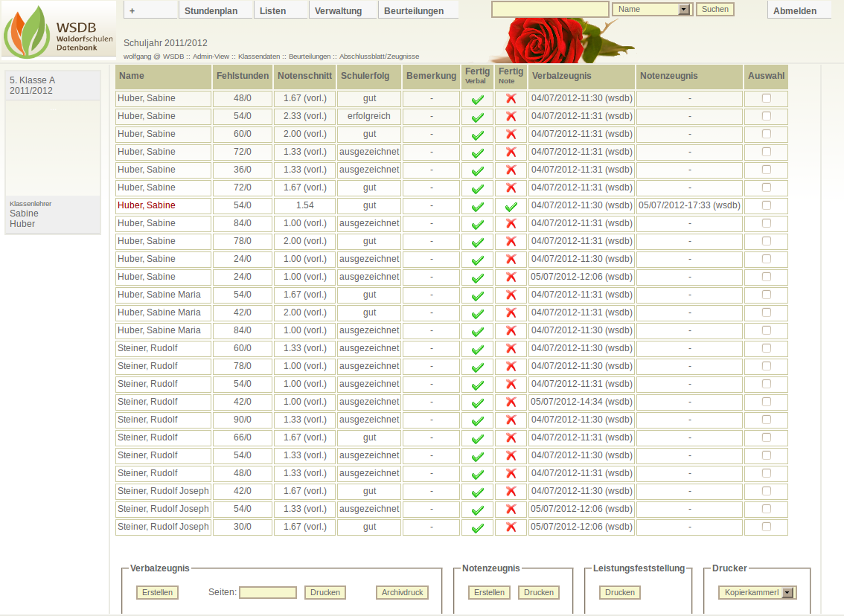Click green Fertig Verbal check in 66/0 row
Screen dimensions: 844x616
(x=478, y=438)
